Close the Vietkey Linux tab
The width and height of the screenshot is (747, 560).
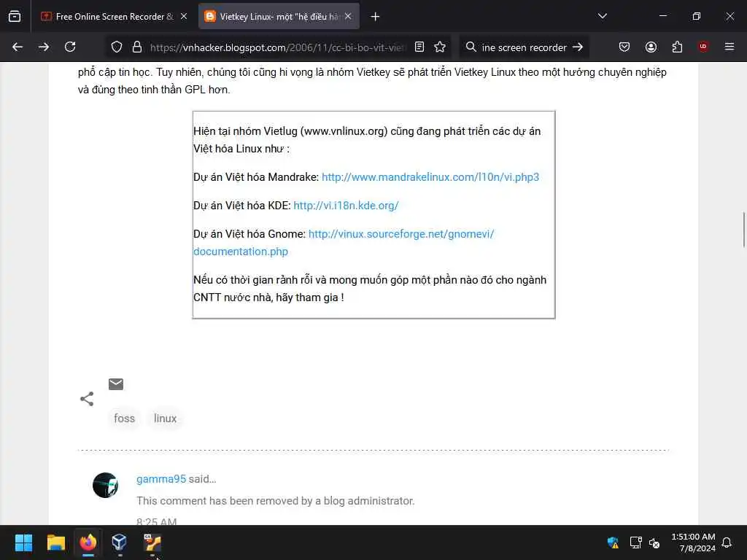(348, 17)
